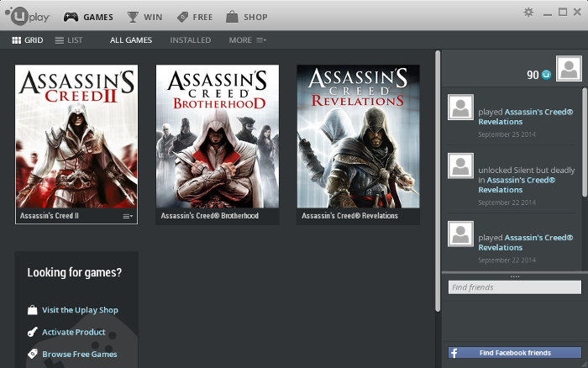Viewport: 588px width, 368px height.
Task: Click the Uplay units coin icon
Action: point(546,75)
